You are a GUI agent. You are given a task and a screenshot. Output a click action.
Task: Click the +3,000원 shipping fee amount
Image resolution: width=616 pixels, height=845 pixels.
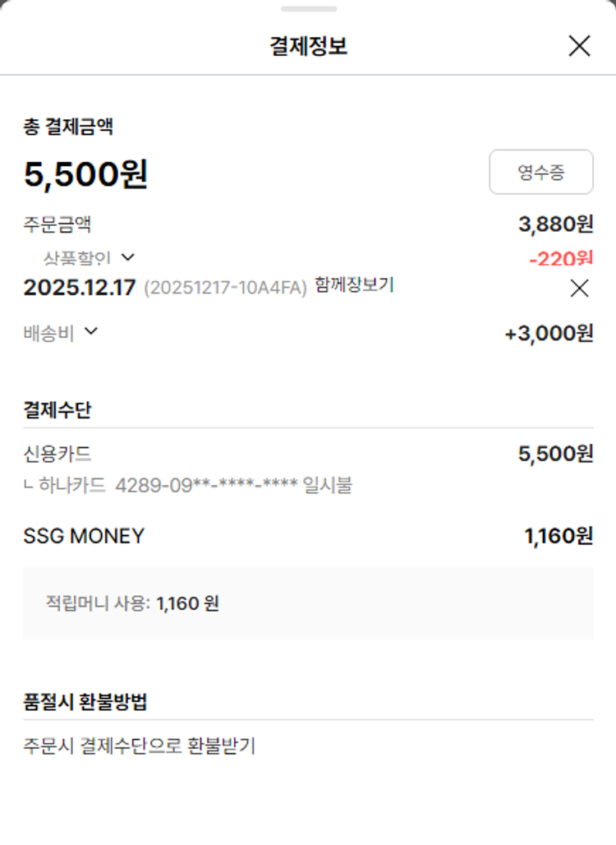coord(548,333)
